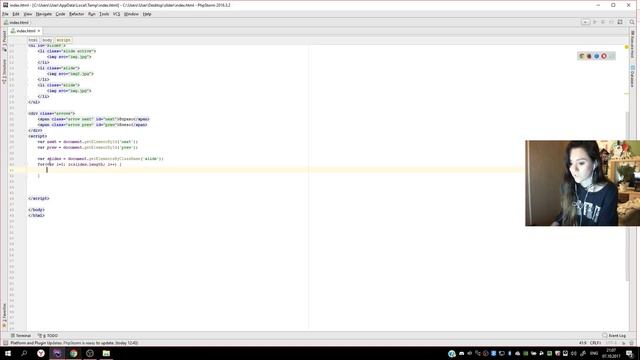Click the Run toolbar icon

click(595, 22)
